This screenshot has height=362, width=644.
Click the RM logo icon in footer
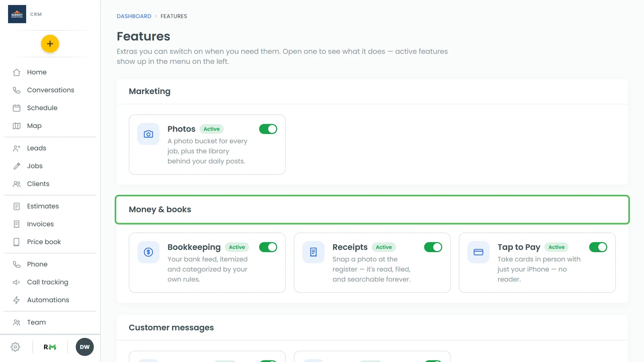pos(50,347)
